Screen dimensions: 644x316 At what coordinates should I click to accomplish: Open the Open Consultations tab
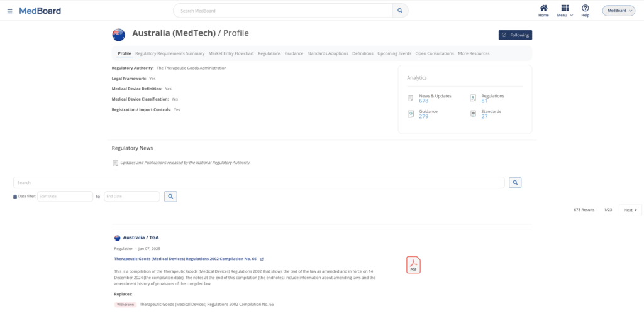coord(435,53)
